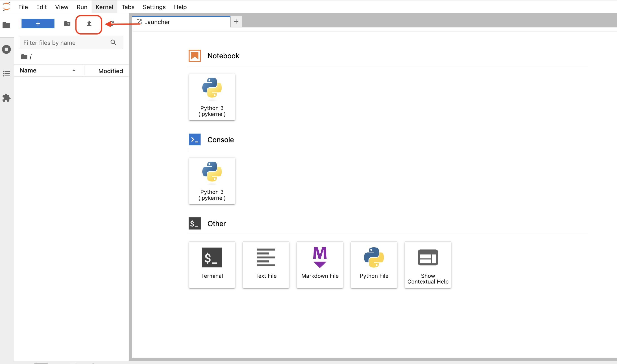This screenshot has height=364, width=617.
Task: Open the Extension Manager puzzle icon
Action: [6, 98]
